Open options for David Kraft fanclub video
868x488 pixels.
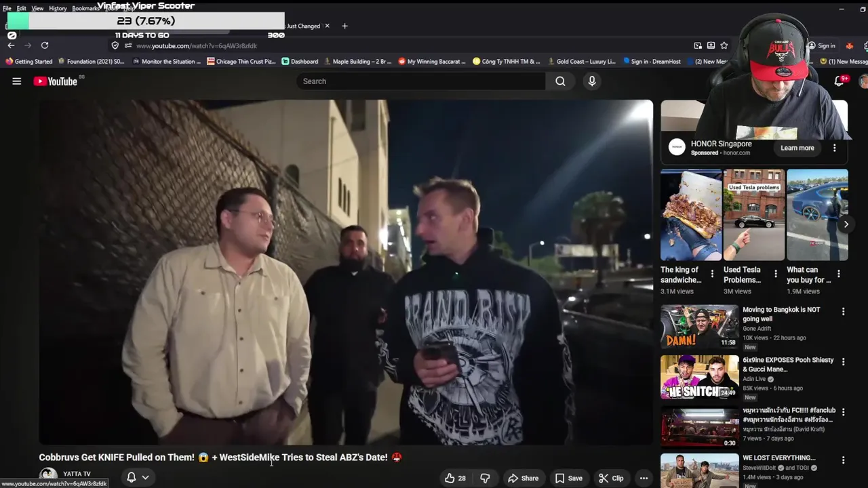(844, 412)
